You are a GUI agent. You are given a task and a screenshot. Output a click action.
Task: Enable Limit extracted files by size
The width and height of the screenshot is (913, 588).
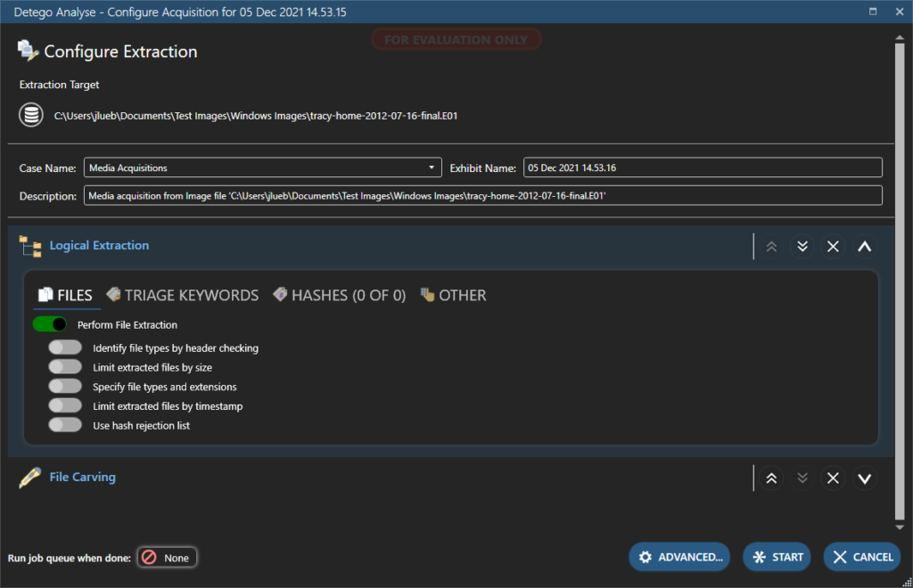click(x=65, y=366)
